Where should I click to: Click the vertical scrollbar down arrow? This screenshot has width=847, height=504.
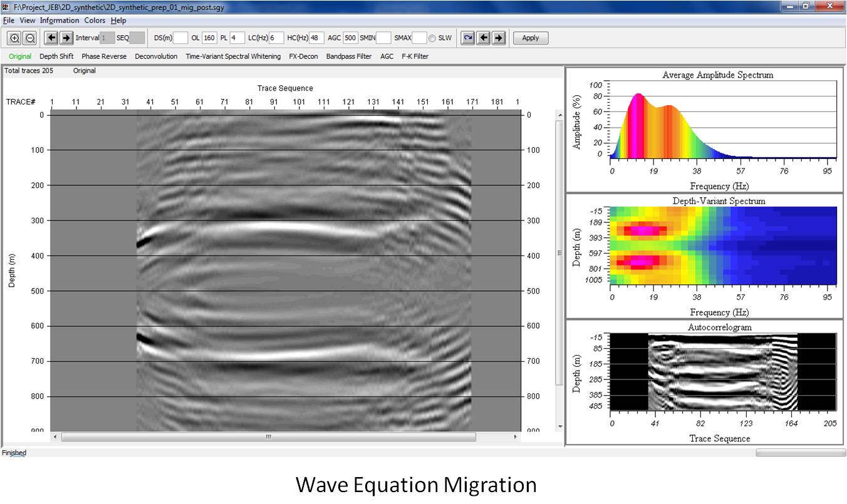point(559,426)
